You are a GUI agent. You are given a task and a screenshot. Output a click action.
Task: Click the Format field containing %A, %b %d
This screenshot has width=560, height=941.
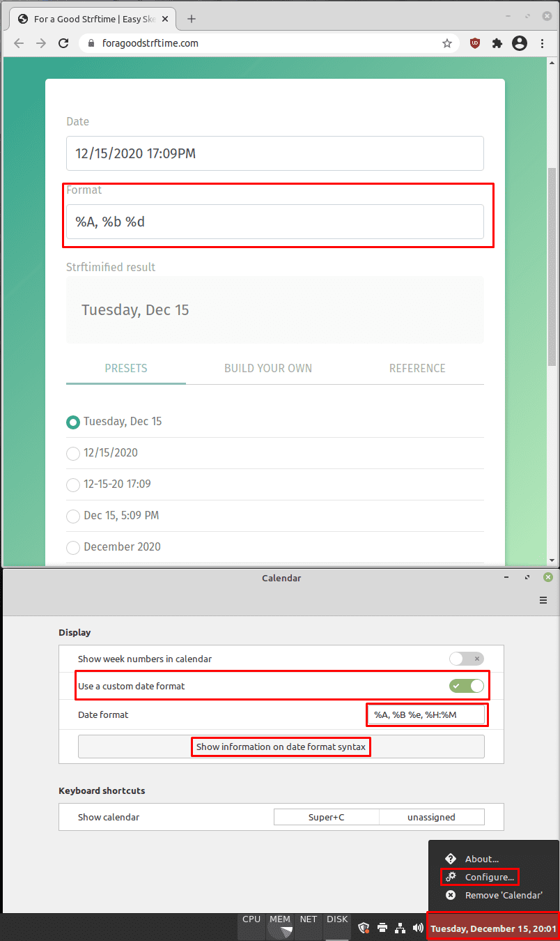tap(275, 222)
